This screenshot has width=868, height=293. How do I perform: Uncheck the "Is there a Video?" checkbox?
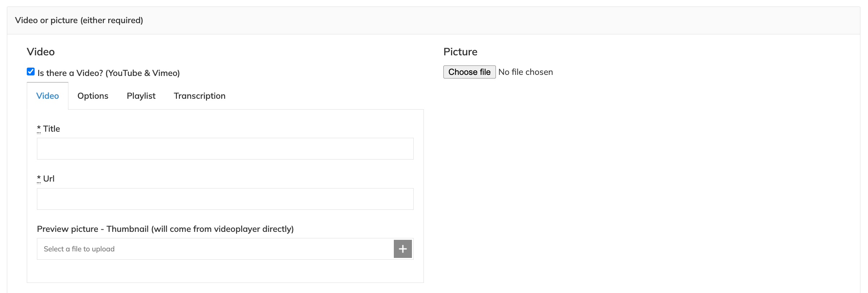click(31, 72)
